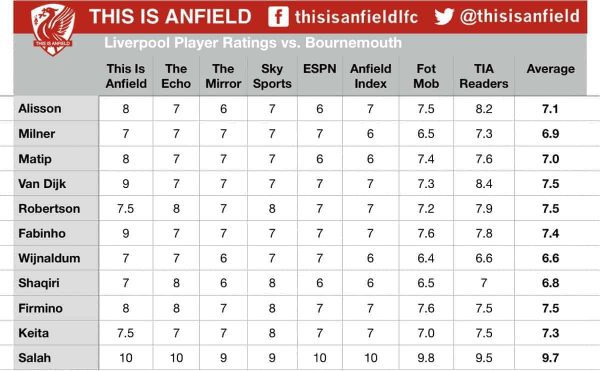Click Wijnaldum's Fot Mob rating 6.4
This screenshot has width=600, height=371.
[x=426, y=258]
